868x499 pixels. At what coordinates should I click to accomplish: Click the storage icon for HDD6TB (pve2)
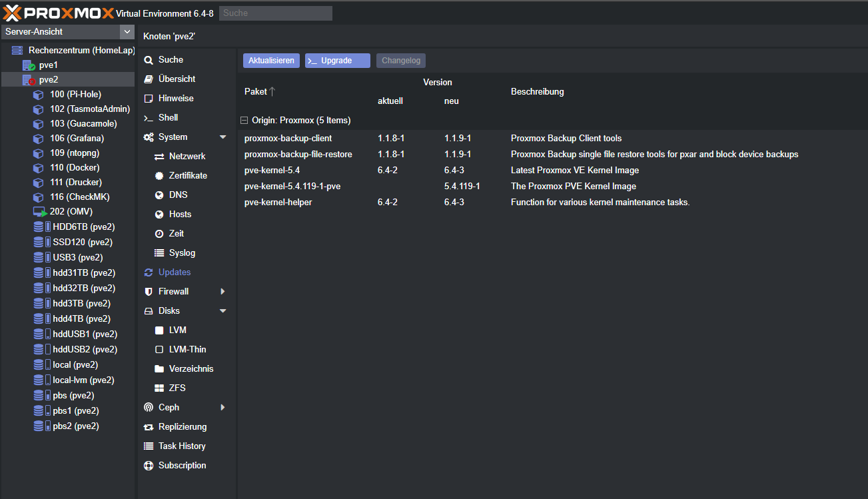tap(41, 227)
